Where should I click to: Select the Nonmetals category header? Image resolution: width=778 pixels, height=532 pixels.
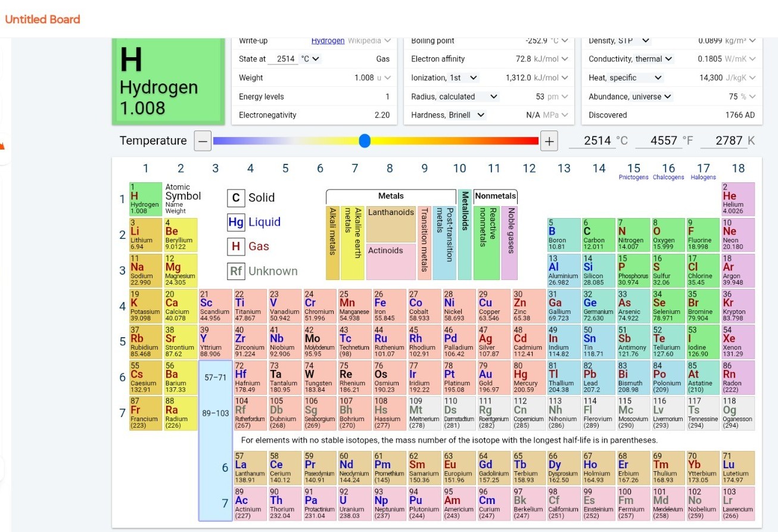496,196
